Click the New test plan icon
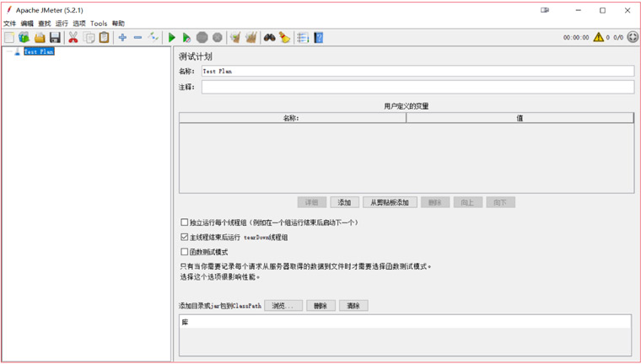Image resolution: width=641 pixels, height=364 pixels. [x=9, y=38]
